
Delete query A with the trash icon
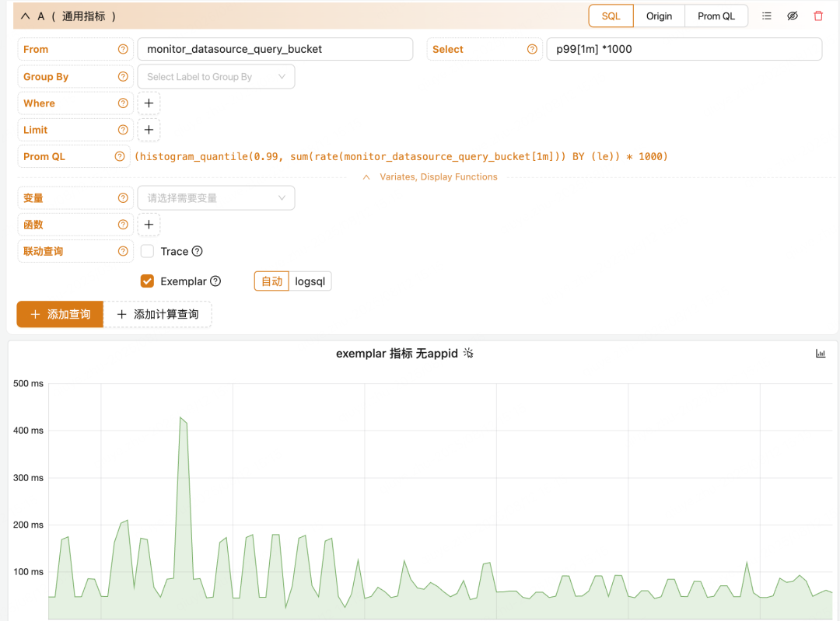818,16
